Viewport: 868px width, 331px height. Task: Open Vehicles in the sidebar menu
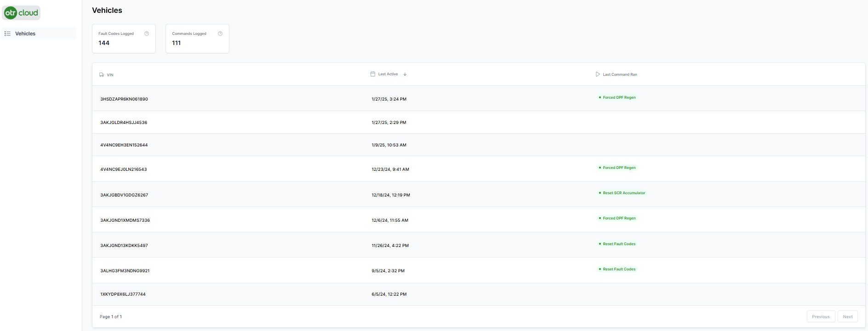click(25, 34)
